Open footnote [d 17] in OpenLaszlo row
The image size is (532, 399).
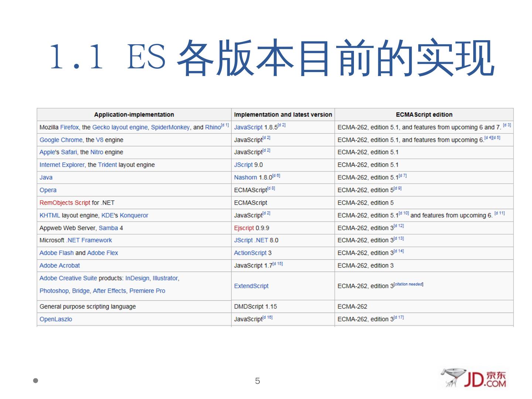[x=399, y=317]
